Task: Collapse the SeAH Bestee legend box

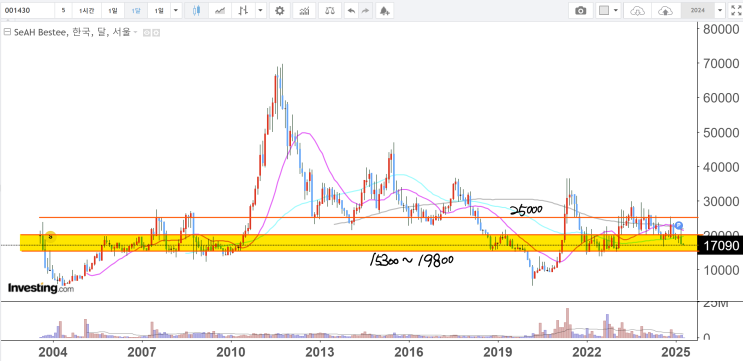Action: (7, 33)
